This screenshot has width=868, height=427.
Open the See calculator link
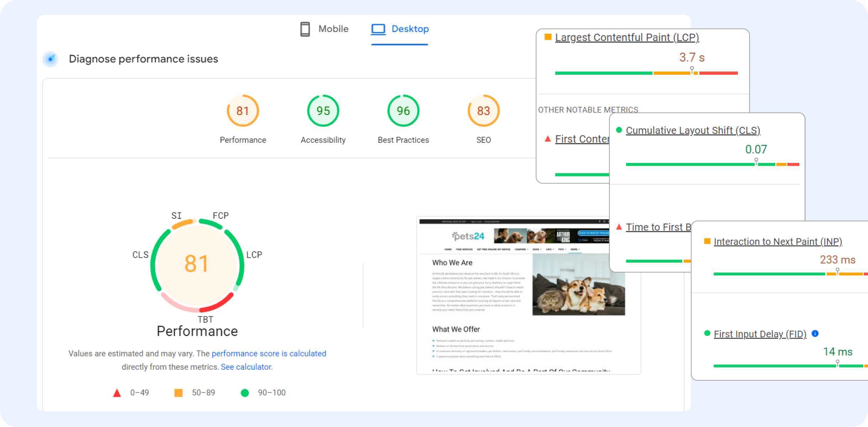point(246,367)
